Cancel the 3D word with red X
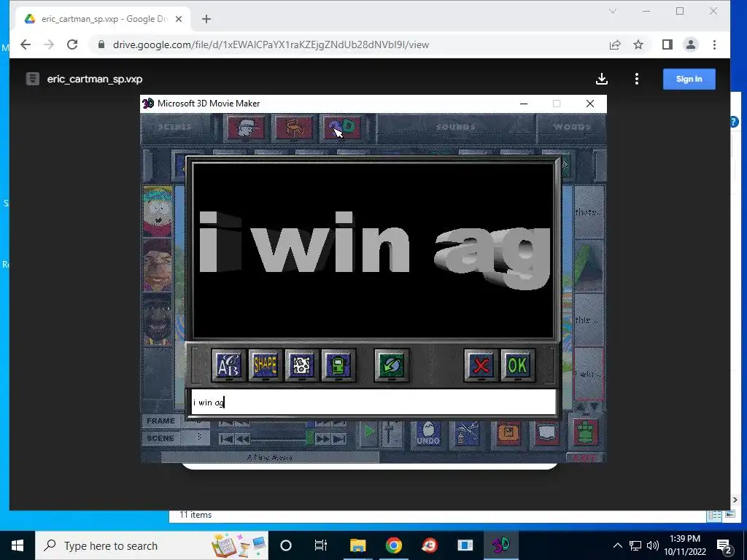The width and height of the screenshot is (747, 560). 481,365
